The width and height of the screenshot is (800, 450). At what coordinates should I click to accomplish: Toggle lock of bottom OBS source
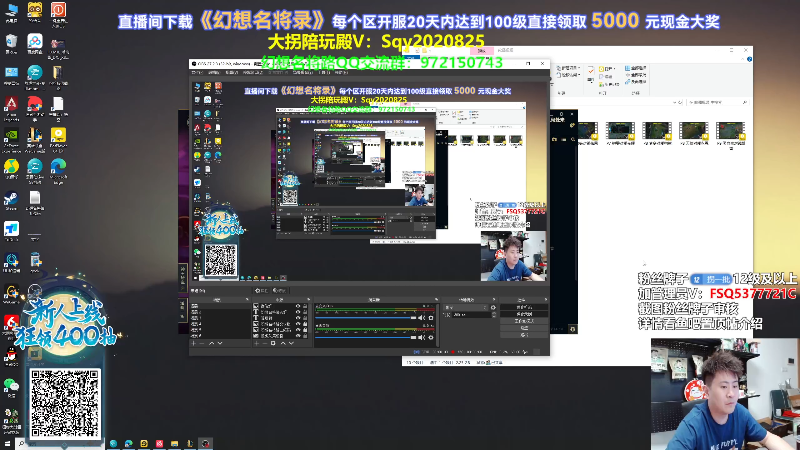click(x=305, y=335)
